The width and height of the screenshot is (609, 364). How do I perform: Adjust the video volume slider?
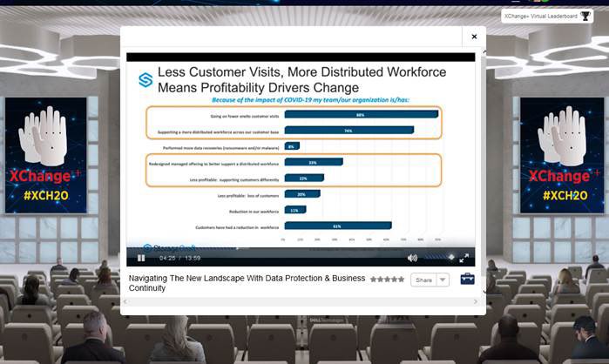click(x=439, y=257)
